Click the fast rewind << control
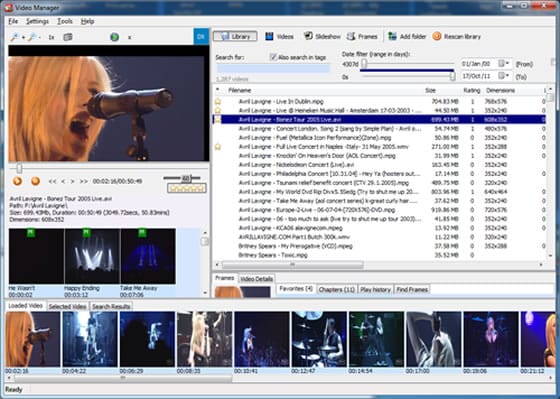 (52, 181)
